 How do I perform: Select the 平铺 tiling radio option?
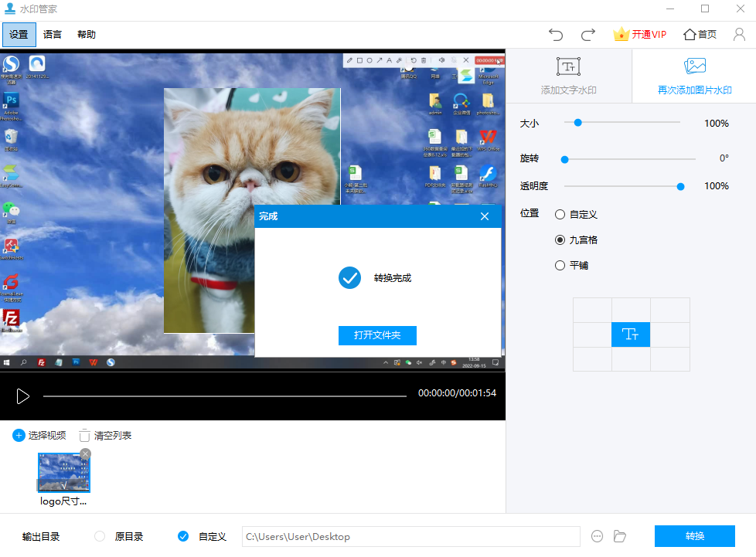click(560, 265)
